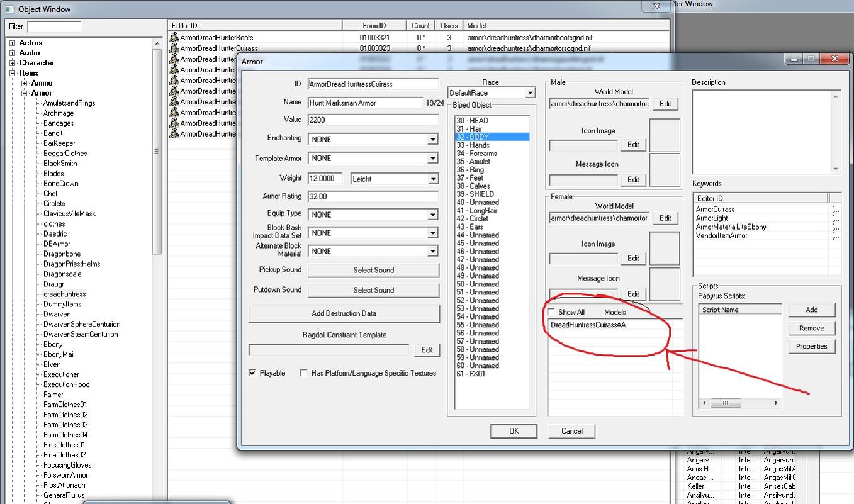Open the Race dropdown showing DefaultRace
854x504 pixels.
[529, 93]
